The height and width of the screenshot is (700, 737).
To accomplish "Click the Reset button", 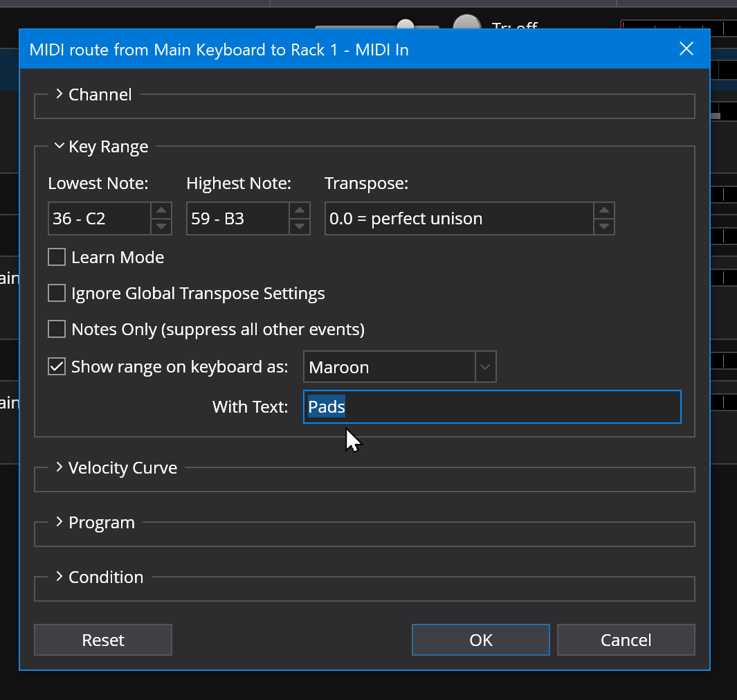I will [103, 640].
